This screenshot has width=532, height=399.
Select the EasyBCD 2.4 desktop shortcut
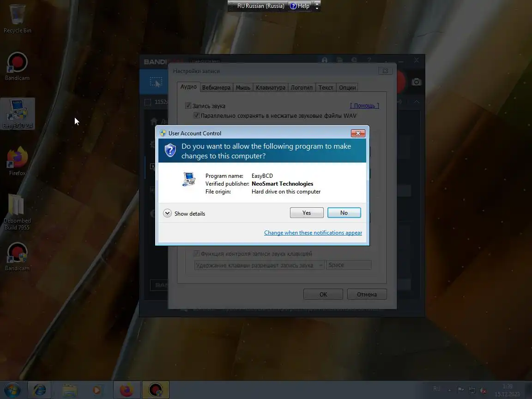[17, 114]
